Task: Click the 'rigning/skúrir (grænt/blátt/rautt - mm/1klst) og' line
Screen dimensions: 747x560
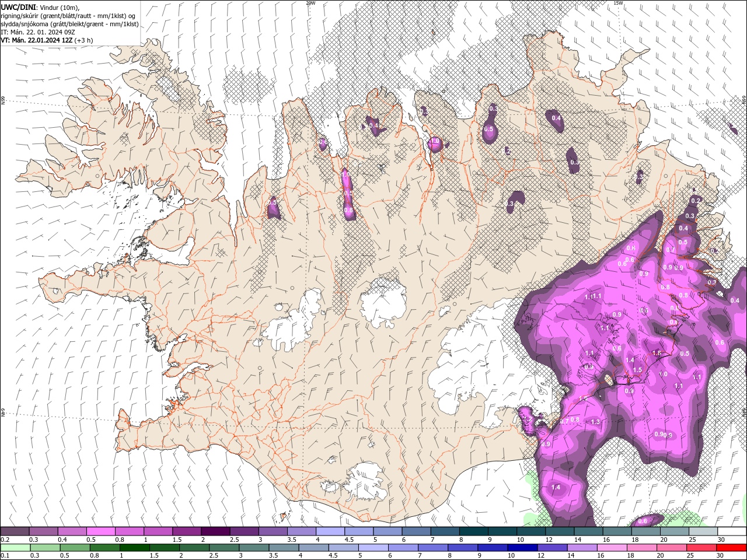Action: point(68,15)
